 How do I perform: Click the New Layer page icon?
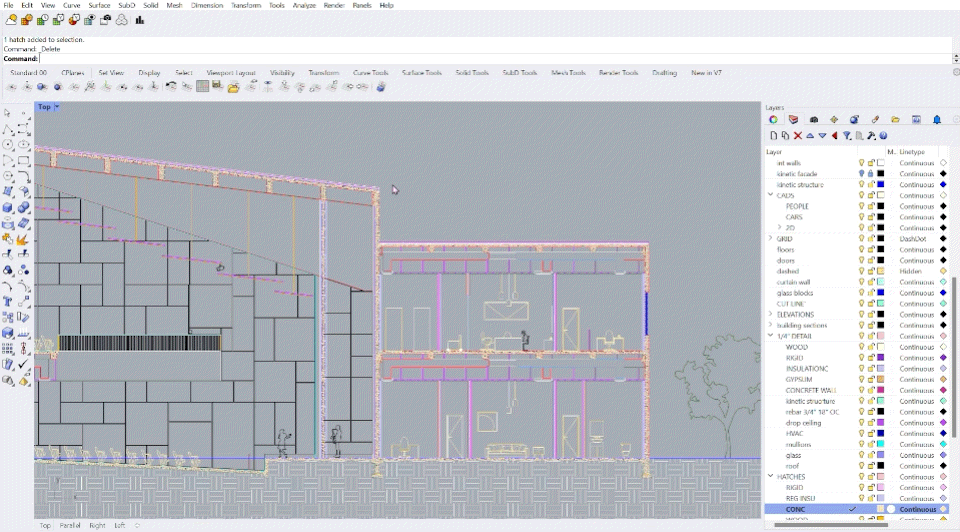(x=773, y=136)
